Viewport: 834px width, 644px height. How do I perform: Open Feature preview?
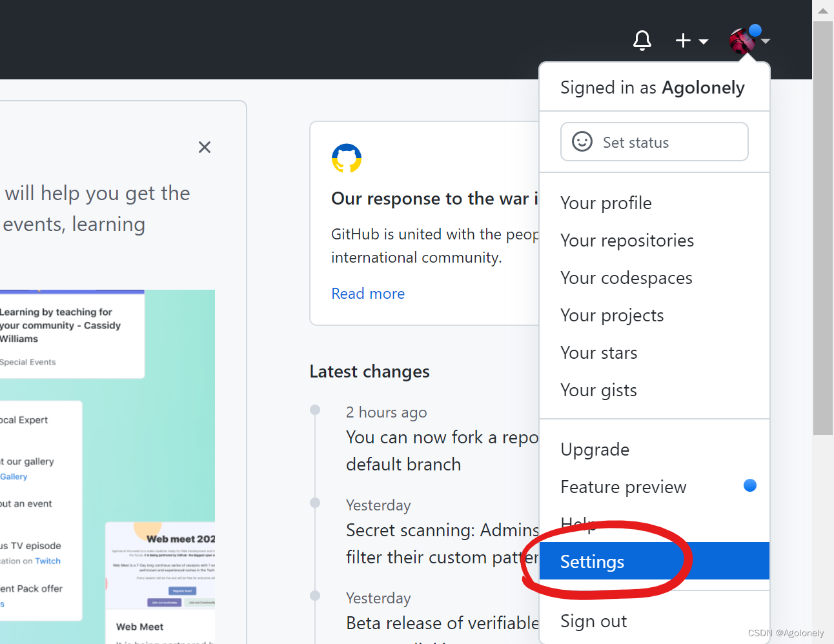tap(655, 487)
